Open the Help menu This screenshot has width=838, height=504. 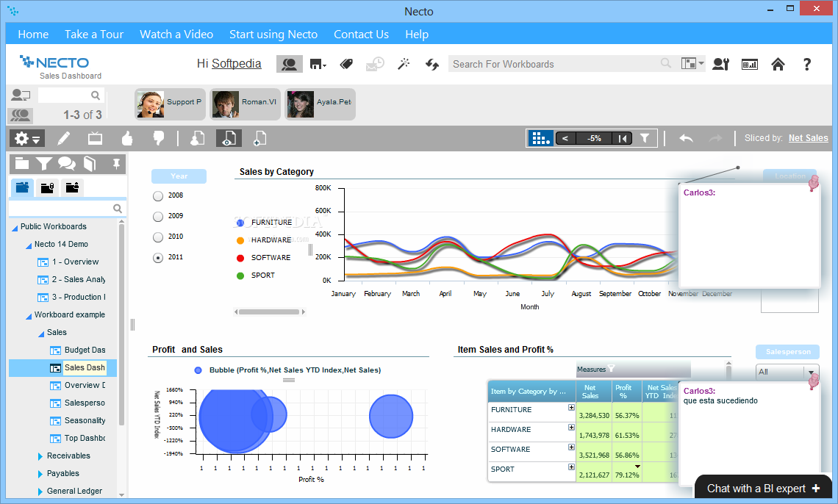pos(417,35)
